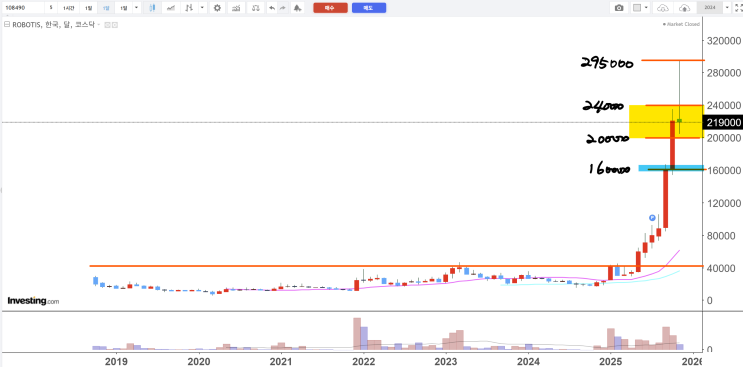Click the 320000 price axis label
The height and width of the screenshot is (367, 743).
pyautogui.click(x=723, y=41)
